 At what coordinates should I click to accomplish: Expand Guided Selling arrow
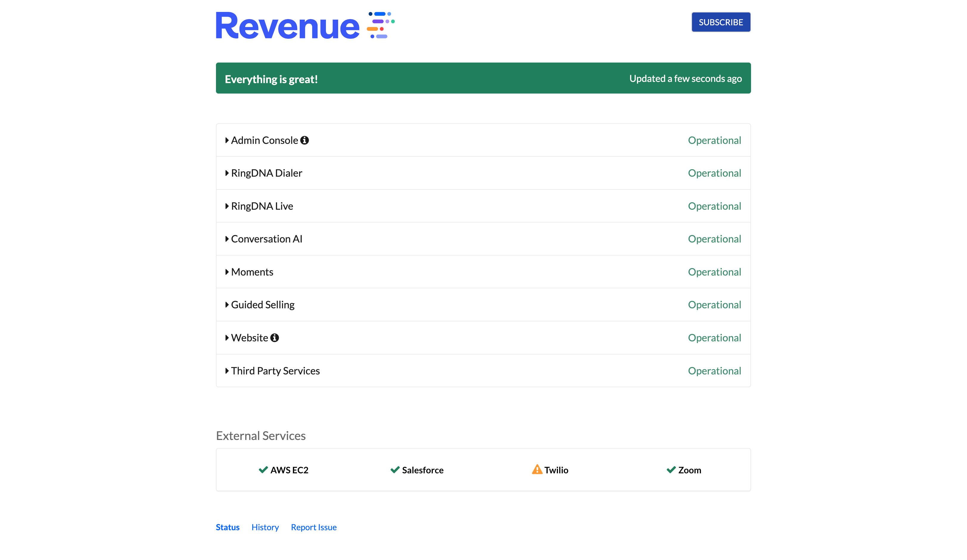pyautogui.click(x=227, y=305)
